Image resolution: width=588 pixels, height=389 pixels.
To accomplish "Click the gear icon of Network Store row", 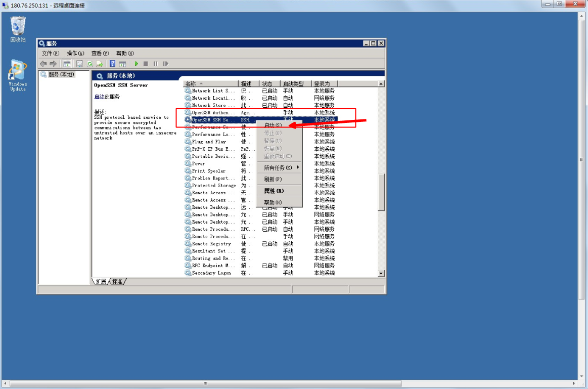I will point(188,105).
